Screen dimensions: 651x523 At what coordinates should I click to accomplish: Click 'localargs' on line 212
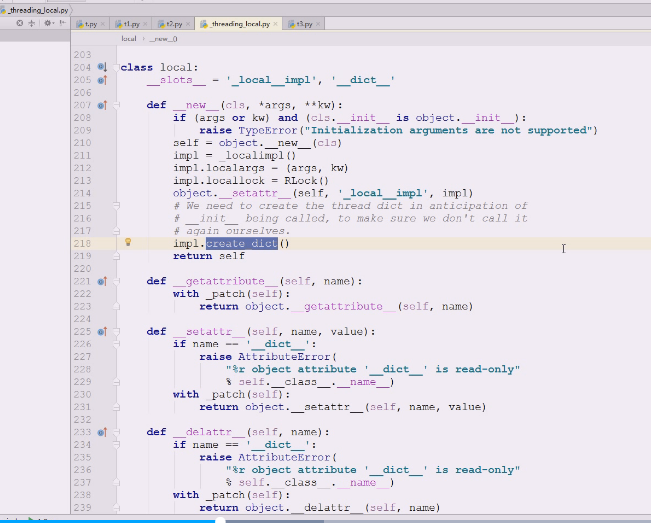[235, 168]
